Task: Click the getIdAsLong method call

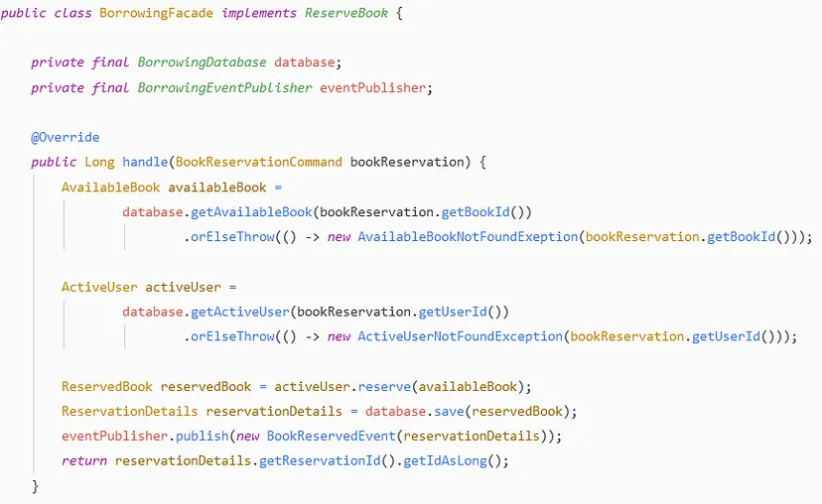Action: (445, 461)
